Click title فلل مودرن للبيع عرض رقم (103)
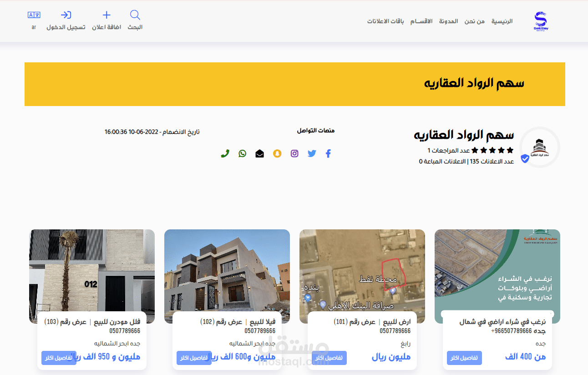Image resolution: width=588 pixels, height=375 pixels. click(x=92, y=322)
